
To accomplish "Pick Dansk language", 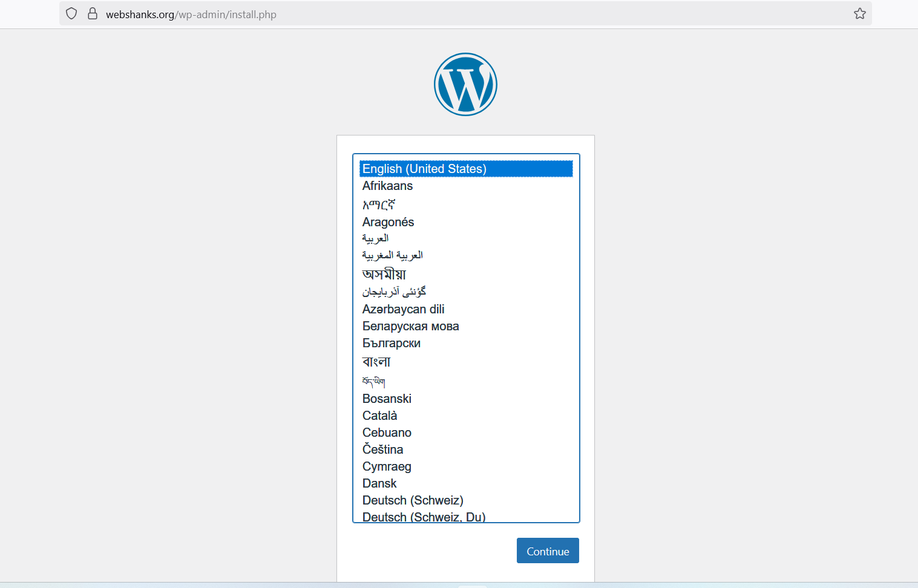I will point(466,483).
